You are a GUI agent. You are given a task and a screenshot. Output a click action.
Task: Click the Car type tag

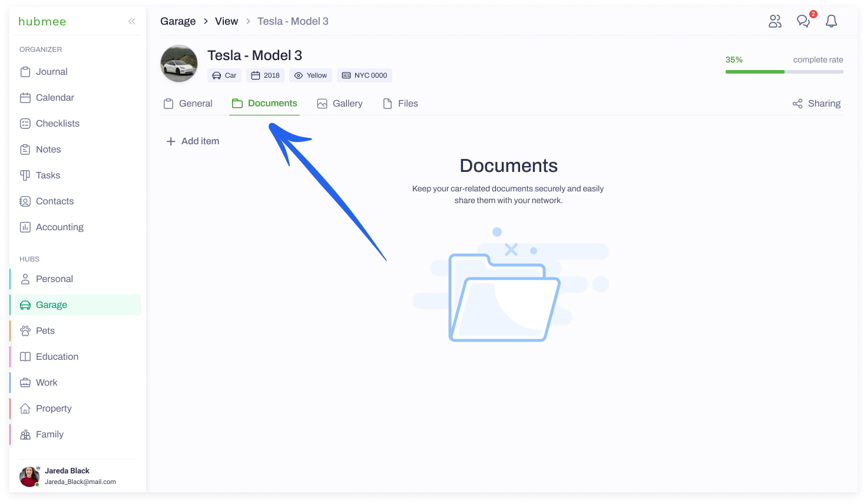tap(224, 75)
